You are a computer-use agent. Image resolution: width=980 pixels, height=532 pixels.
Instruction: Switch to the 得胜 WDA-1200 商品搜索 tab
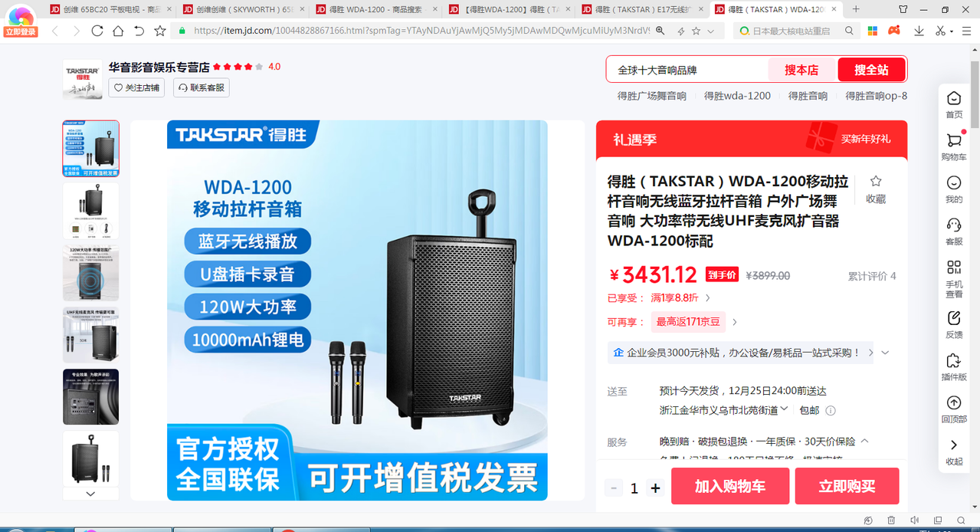click(x=375, y=9)
